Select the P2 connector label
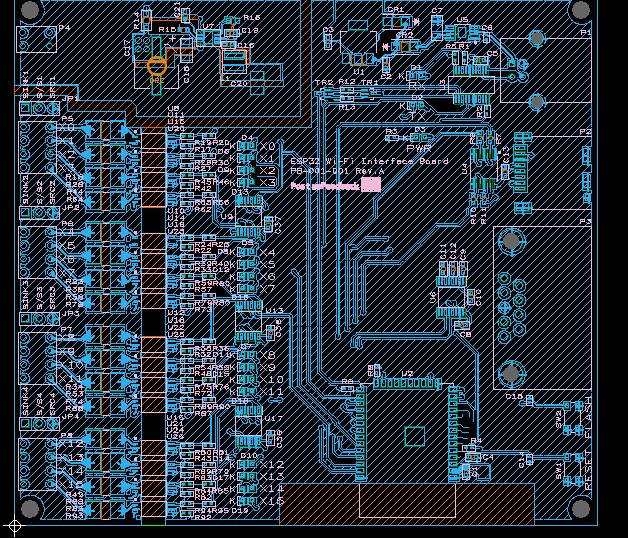The image size is (628, 538). [x=585, y=132]
